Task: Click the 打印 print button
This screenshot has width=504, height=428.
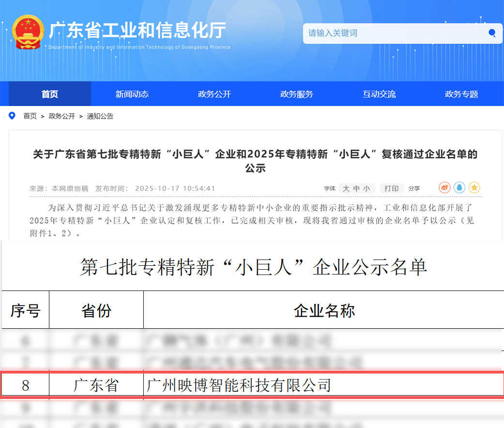Action: click(x=392, y=188)
